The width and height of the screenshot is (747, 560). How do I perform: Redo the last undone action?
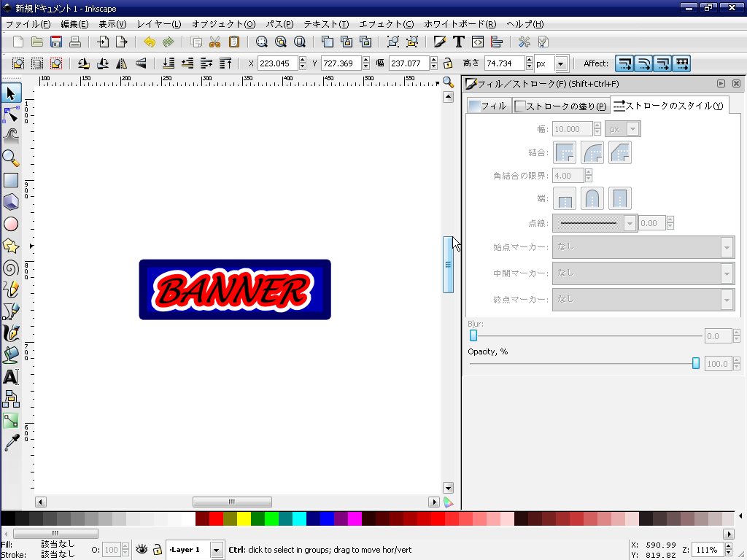click(x=169, y=42)
